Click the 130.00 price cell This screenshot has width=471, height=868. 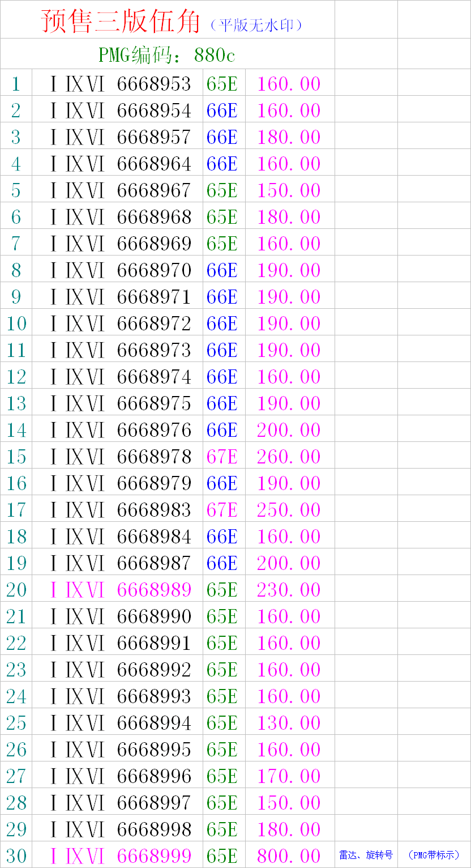click(x=289, y=723)
